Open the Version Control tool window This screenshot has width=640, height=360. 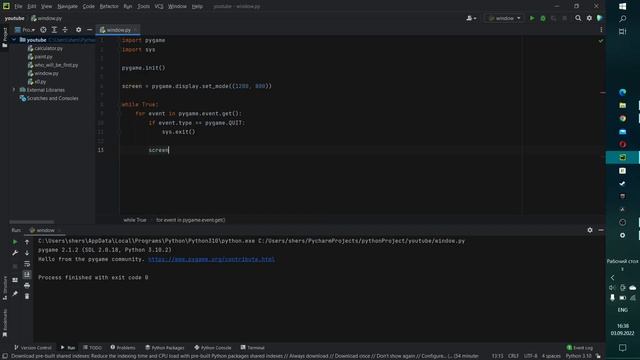pyautogui.click(x=33, y=348)
